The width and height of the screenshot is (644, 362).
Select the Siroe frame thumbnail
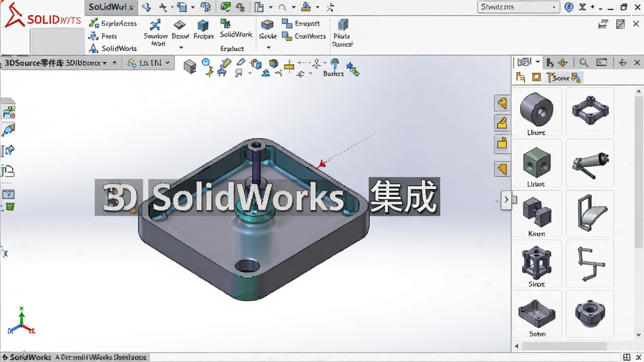click(536, 265)
